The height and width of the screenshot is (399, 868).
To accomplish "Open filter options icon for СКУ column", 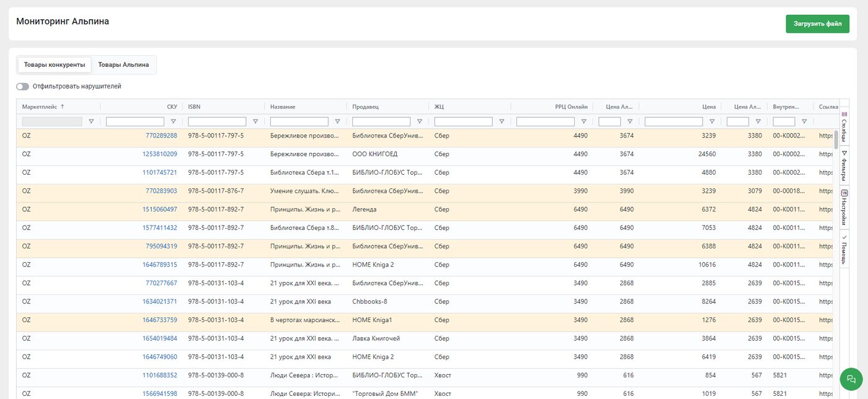I will (173, 122).
